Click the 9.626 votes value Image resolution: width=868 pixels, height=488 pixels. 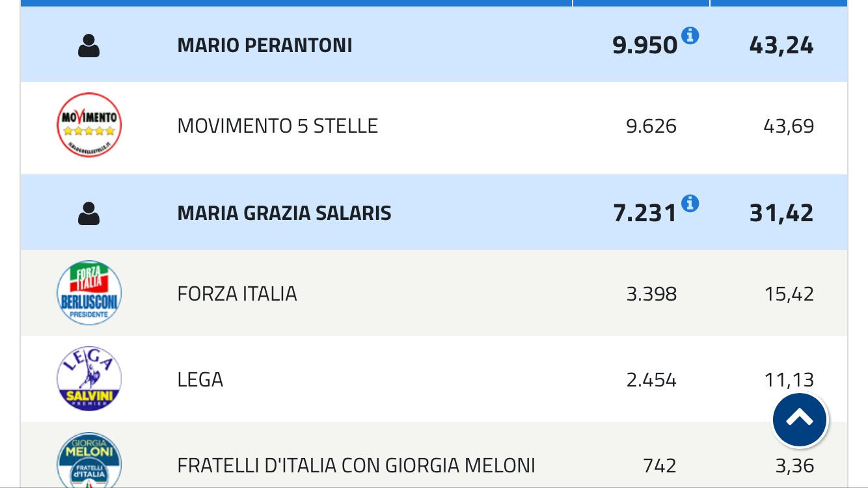tap(651, 126)
